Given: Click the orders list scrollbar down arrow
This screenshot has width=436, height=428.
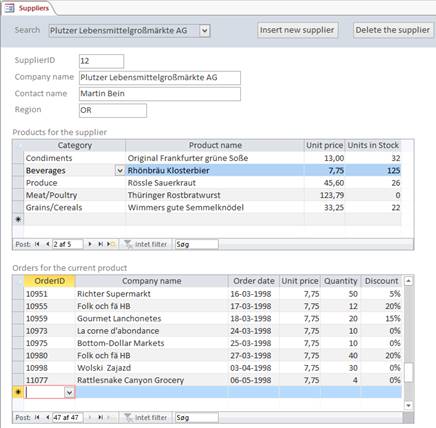Looking at the screenshot, I should pyautogui.click(x=409, y=405).
